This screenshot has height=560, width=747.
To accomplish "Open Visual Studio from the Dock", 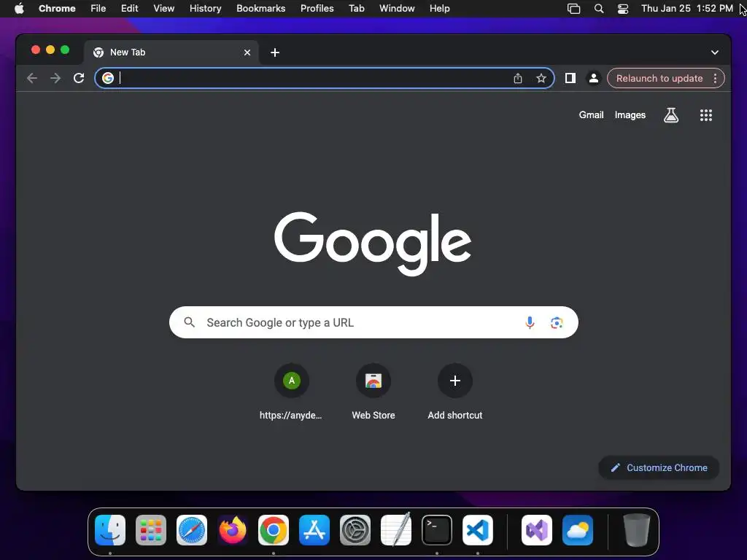I will click(537, 530).
